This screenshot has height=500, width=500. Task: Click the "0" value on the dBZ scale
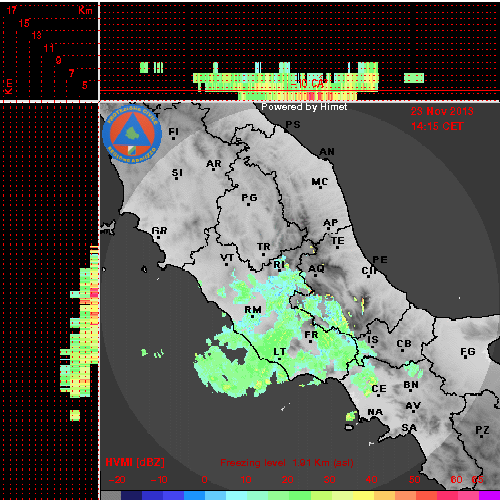204,480
